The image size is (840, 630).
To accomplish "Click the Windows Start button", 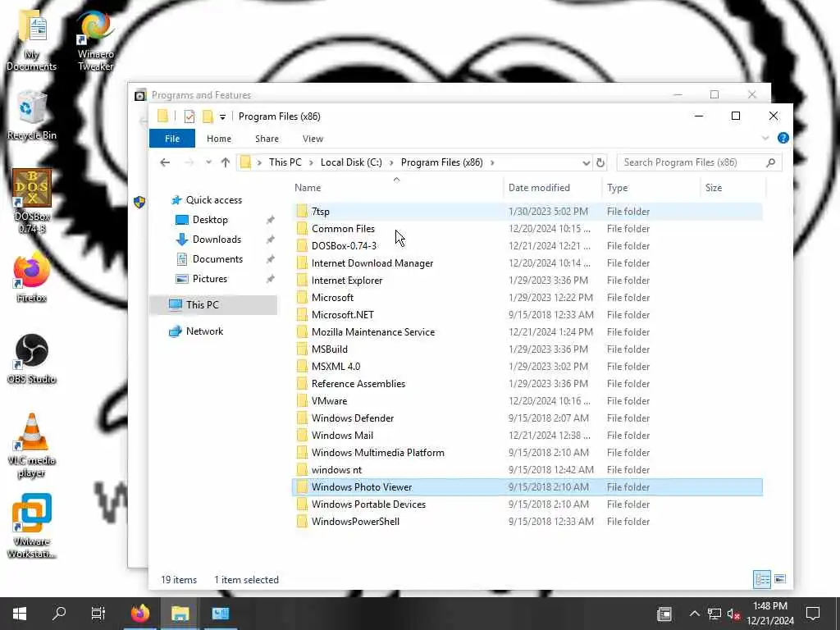I will [x=20, y=614].
